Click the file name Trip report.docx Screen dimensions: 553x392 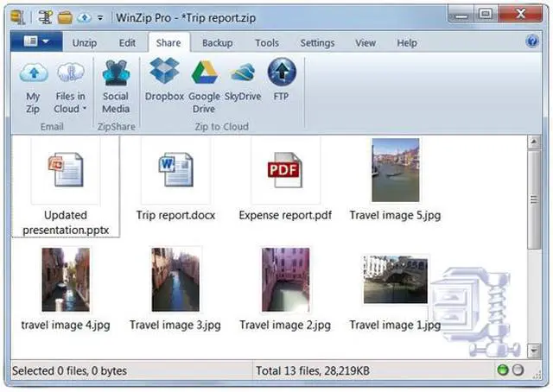tap(175, 215)
